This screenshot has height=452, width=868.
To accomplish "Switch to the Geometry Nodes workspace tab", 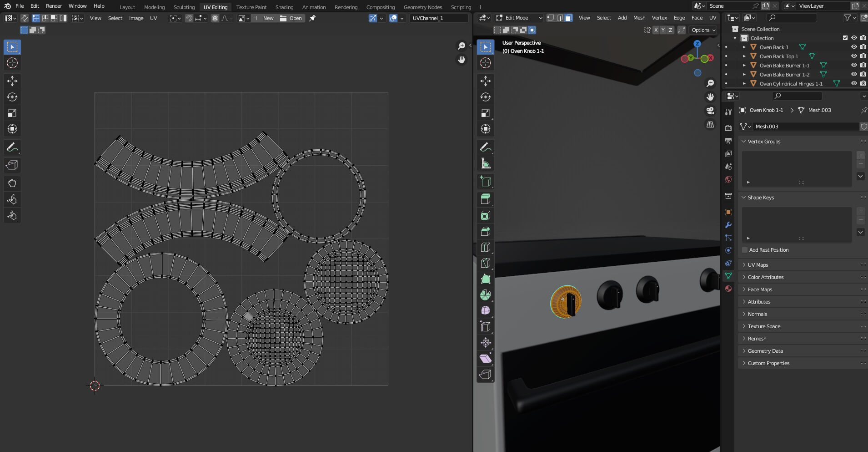I will point(423,7).
